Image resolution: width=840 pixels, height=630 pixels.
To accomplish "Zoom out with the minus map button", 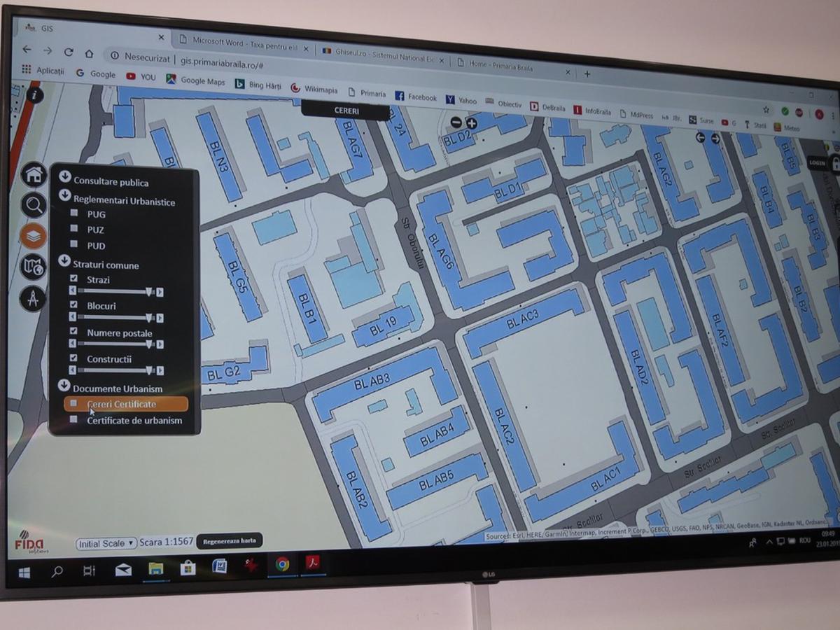I will coord(456,122).
